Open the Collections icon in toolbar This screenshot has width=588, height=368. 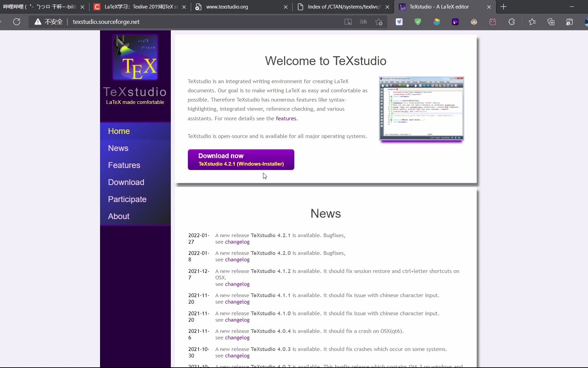(x=551, y=22)
